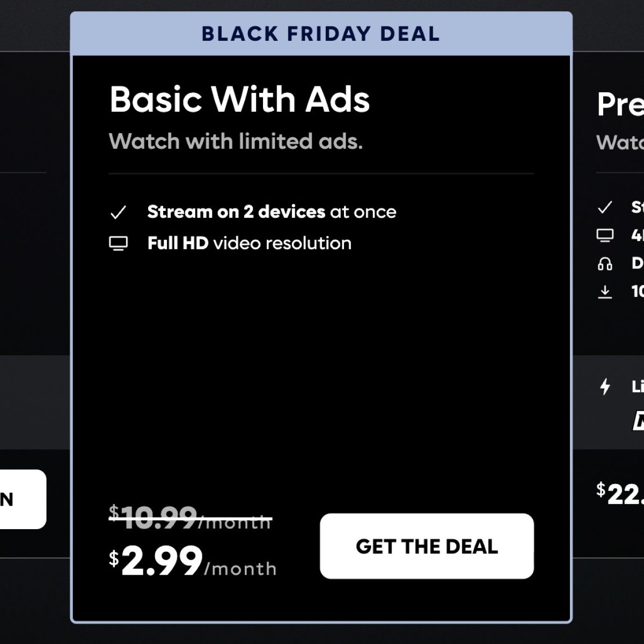Click the monitor icon beside Full HD video resolution
This screenshot has width=644, height=644.
(x=118, y=244)
